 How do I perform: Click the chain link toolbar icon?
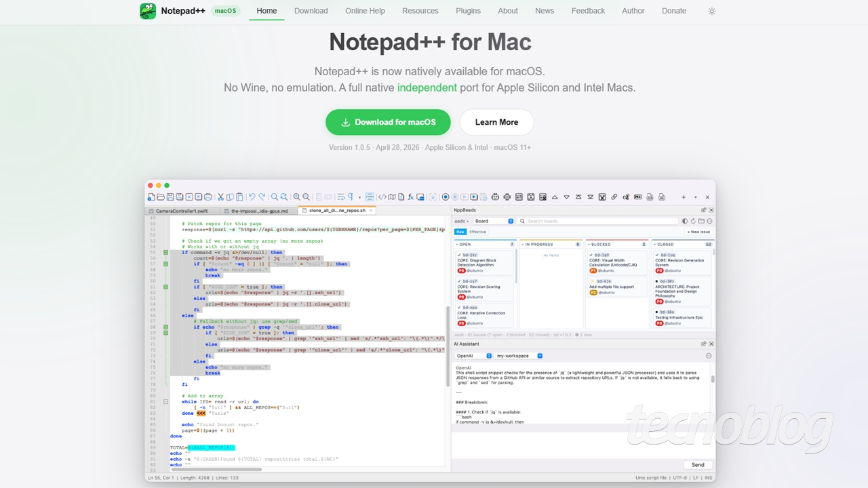point(614,197)
